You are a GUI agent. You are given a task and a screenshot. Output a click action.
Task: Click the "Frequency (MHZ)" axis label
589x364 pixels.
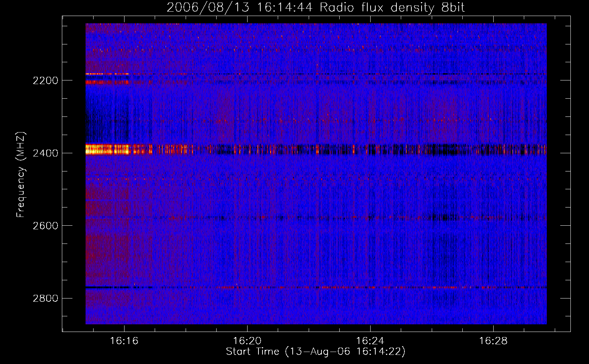click(21, 175)
